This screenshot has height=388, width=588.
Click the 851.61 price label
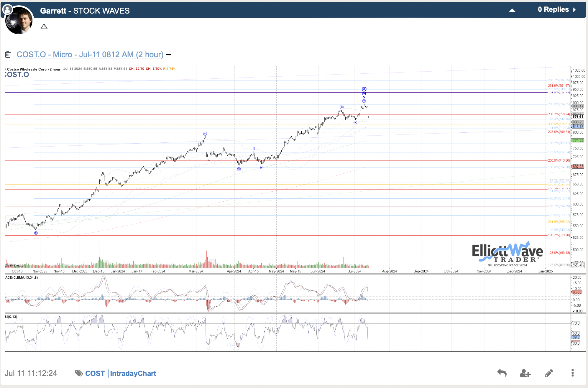tap(578, 116)
